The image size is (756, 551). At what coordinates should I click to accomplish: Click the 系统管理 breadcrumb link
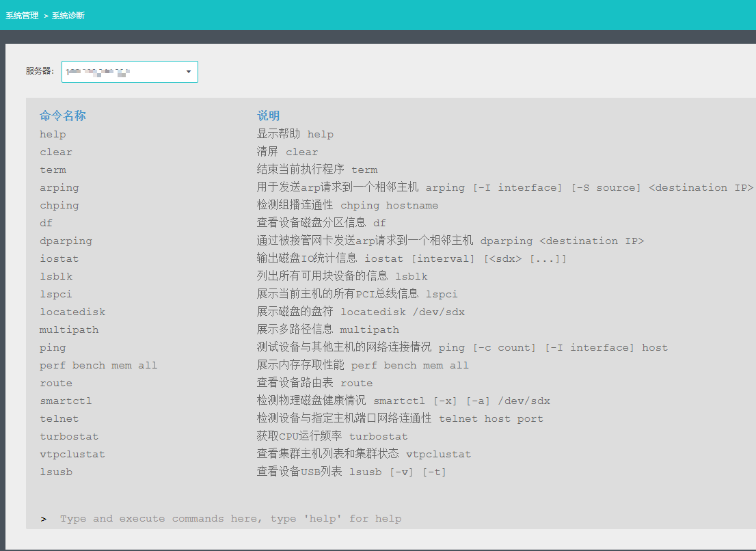click(22, 15)
